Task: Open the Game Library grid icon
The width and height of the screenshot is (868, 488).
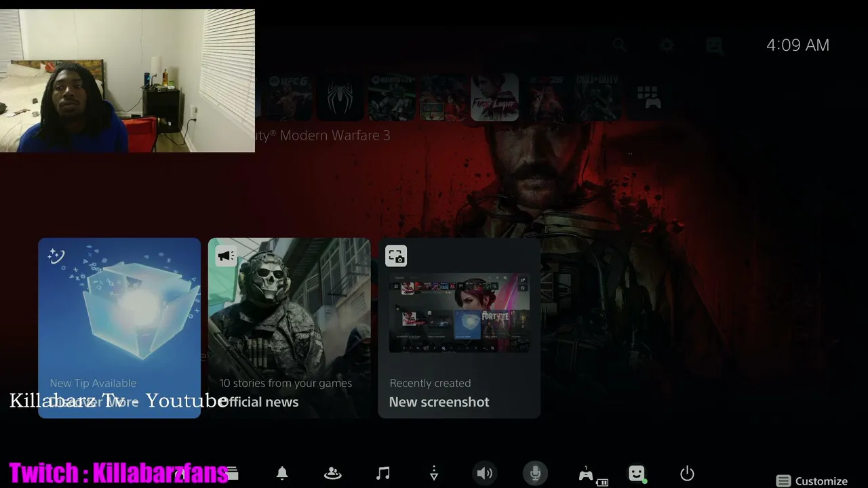Action: click(649, 97)
